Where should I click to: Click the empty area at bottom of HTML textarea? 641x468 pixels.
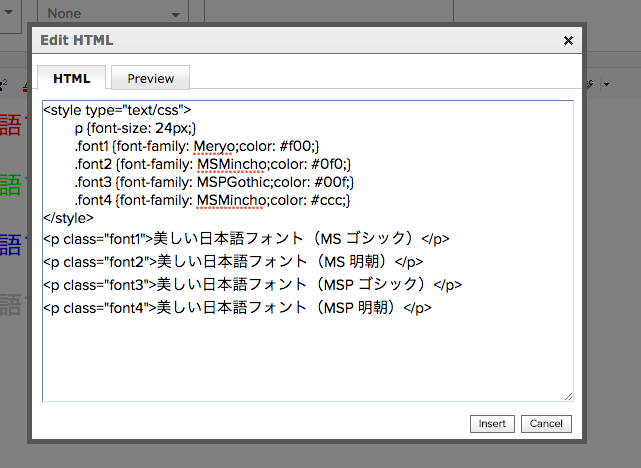click(x=300, y=360)
